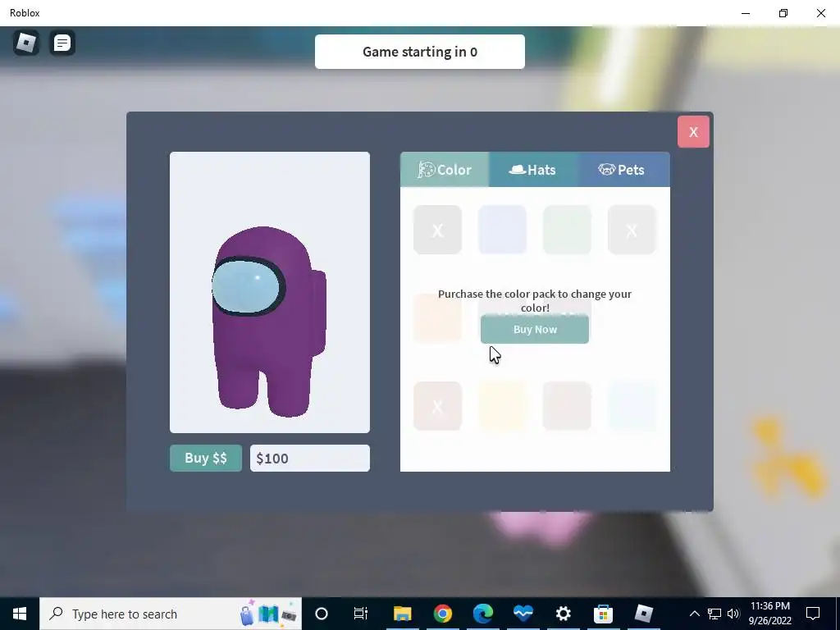840x630 pixels.
Task: Show hidden system tray icons
Action: [694, 614]
